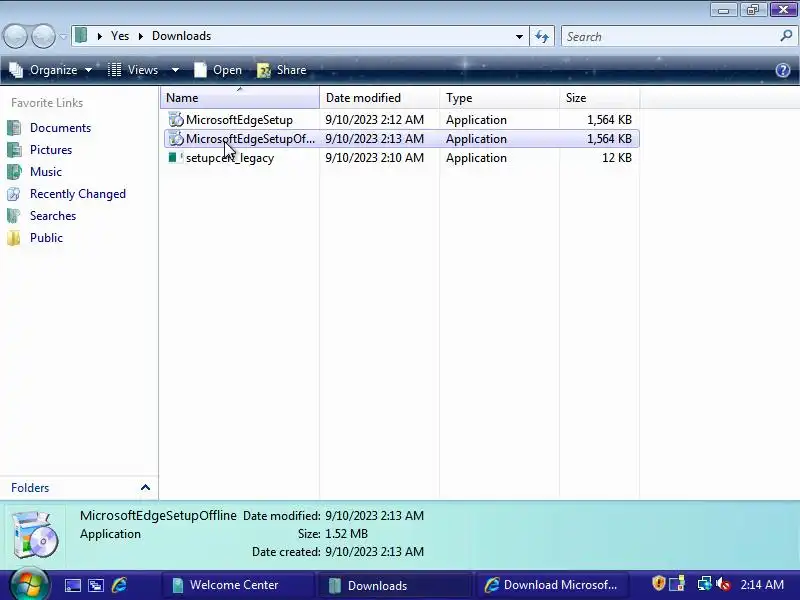This screenshot has width=800, height=600.
Task: Open recent pages dropdown beside navigation arrows
Action: [63, 37]
